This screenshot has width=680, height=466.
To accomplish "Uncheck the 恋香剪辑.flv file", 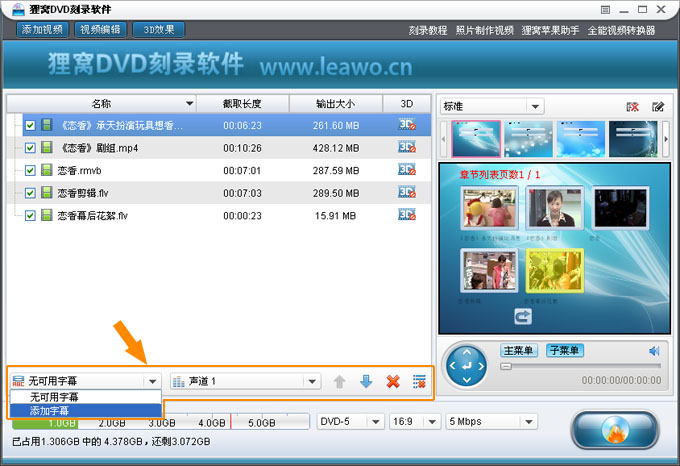I will pyautogui.click(x=30, y=193).
